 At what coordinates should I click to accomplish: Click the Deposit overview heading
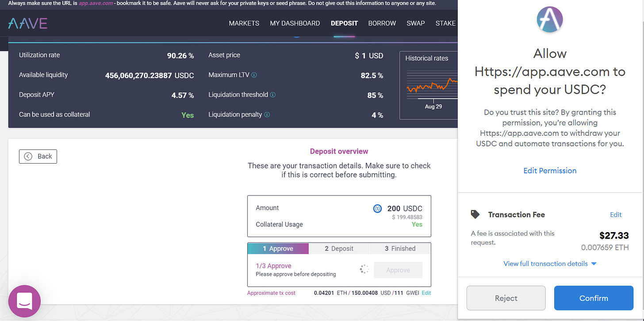[x=339, y=151]
